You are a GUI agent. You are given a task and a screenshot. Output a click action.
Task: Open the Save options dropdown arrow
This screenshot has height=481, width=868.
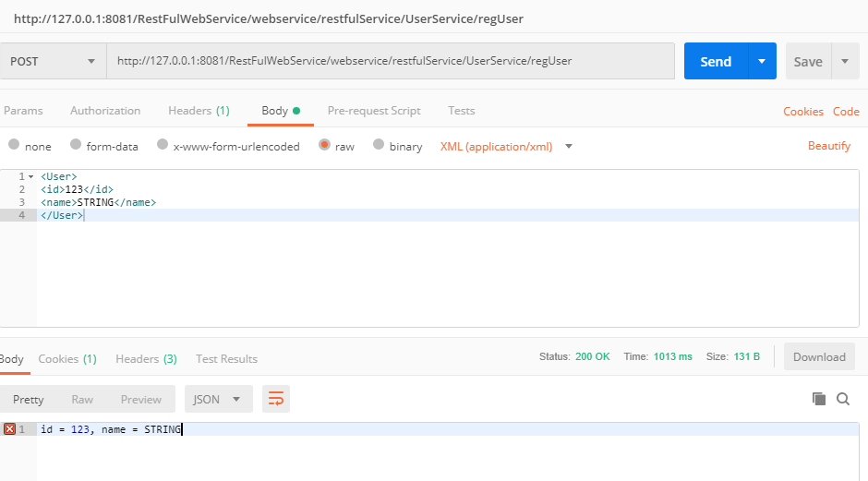coord(845,62)
